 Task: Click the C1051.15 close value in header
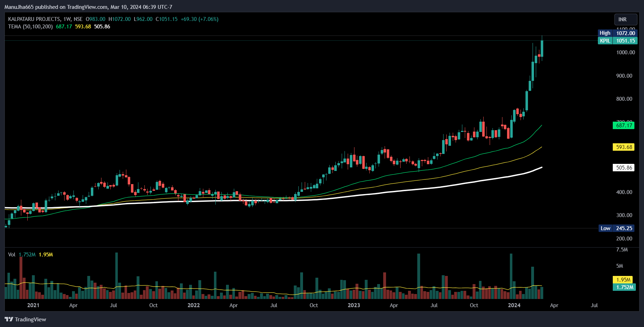coord(167,19)
